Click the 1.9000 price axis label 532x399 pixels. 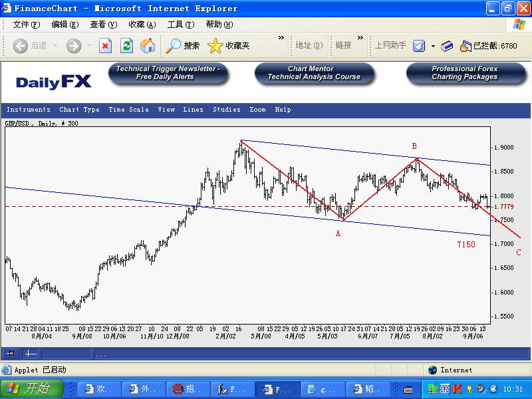pyautogui.click(x=503, y=148)
